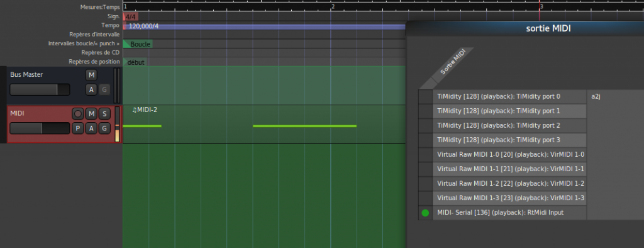Click Repères d'intervalle ruler label
Viewport: 644px width, 248px height.
94,35
